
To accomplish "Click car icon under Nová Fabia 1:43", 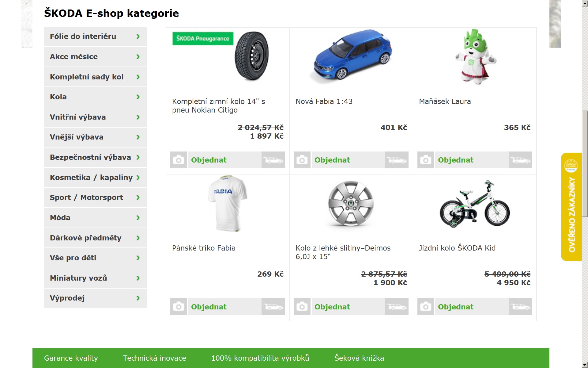I will [397, 160].
